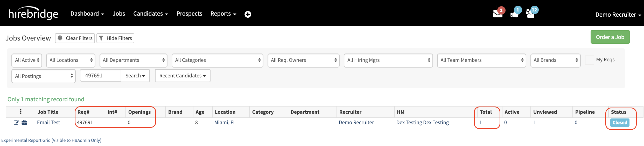
Task: Open the Demo Recruiter account menu
Action: [618, 15]
